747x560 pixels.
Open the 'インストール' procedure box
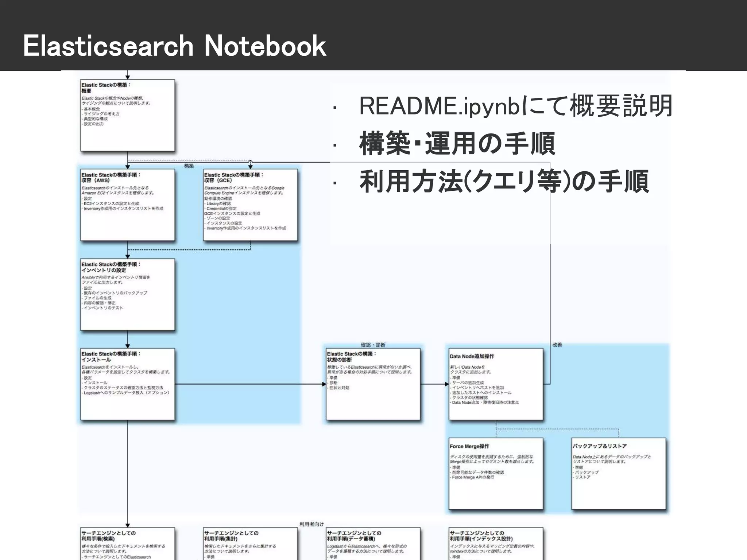click(x=128, y=384)
